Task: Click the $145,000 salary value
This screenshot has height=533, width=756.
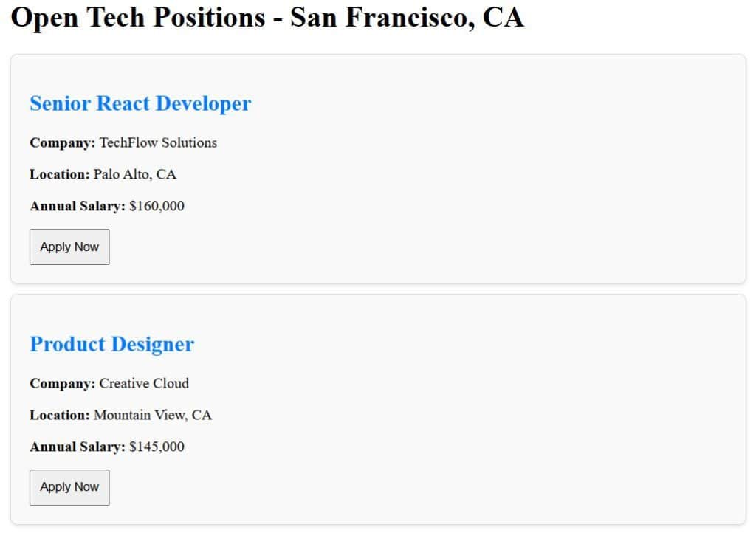Action: (x=157, y=447)
